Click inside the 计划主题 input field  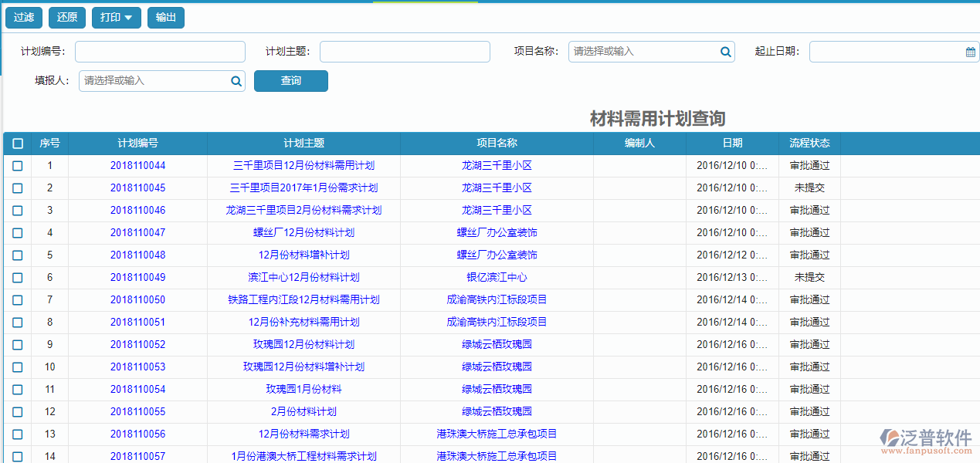point(404,52)
